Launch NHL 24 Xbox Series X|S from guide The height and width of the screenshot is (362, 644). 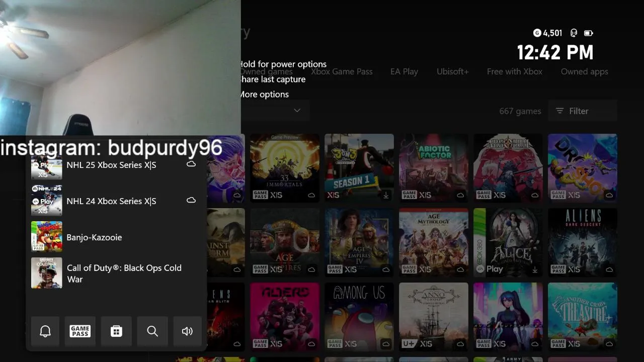point(116,201)
